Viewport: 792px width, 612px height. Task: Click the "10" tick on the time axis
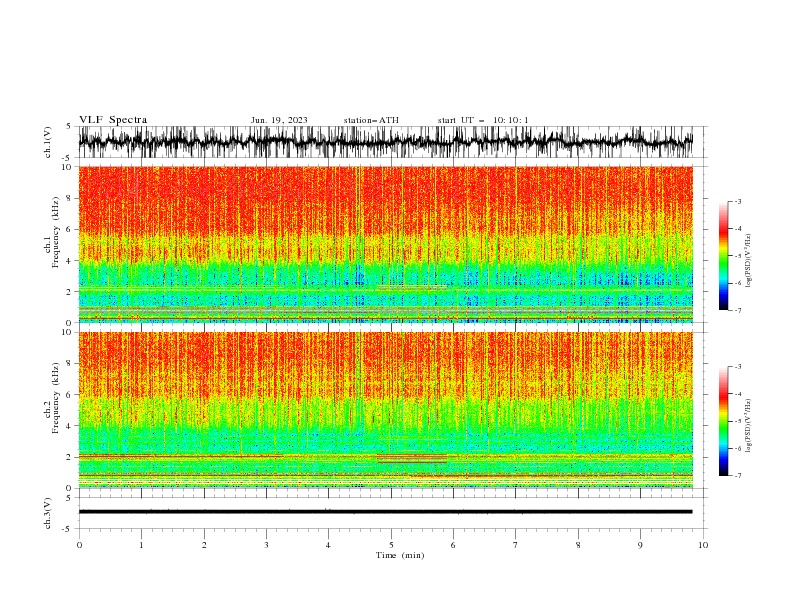click(703, 545)
